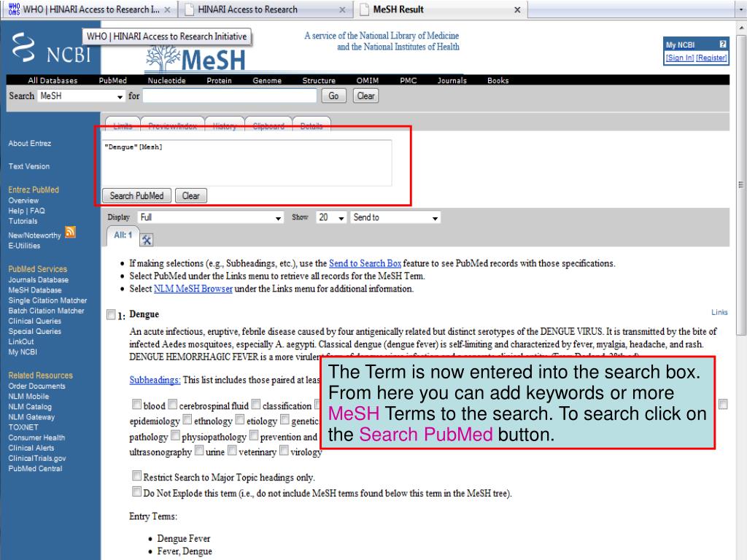Screen dimensions: 747x560
Task: Select Books in the database bar
Action: [498, 80]
